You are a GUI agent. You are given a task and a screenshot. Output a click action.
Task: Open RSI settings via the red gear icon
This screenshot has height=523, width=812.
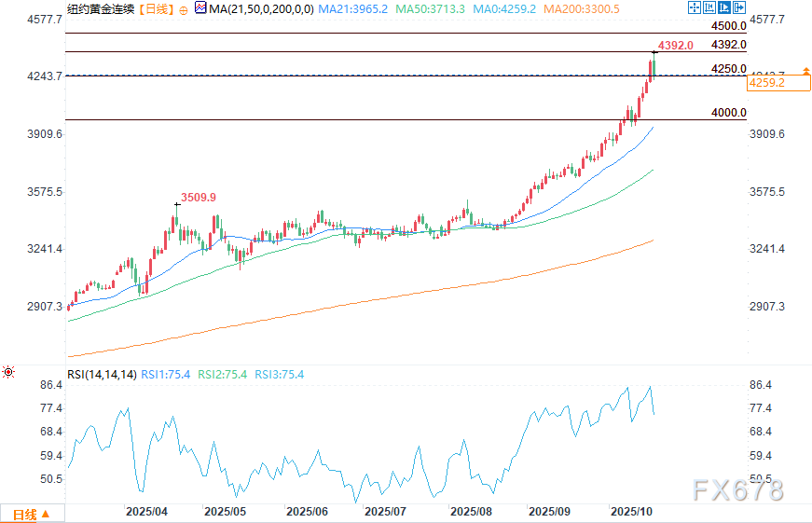[x=8, y=374]
